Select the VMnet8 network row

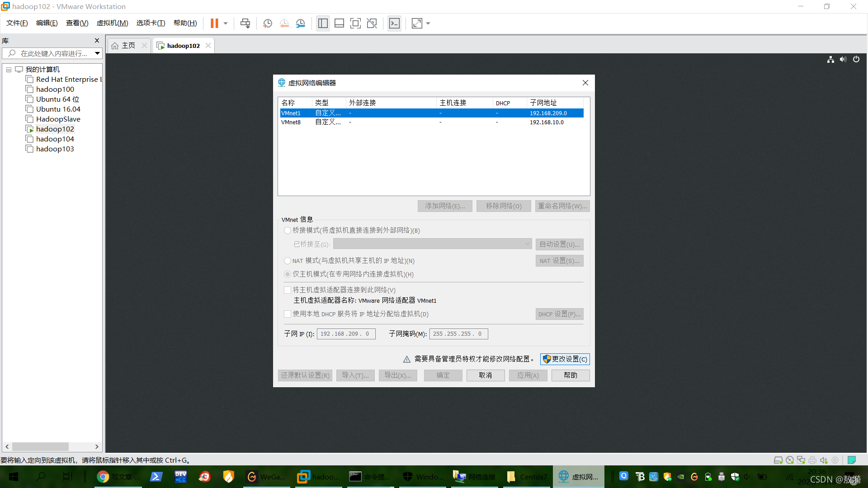click(x=407, y=122)
